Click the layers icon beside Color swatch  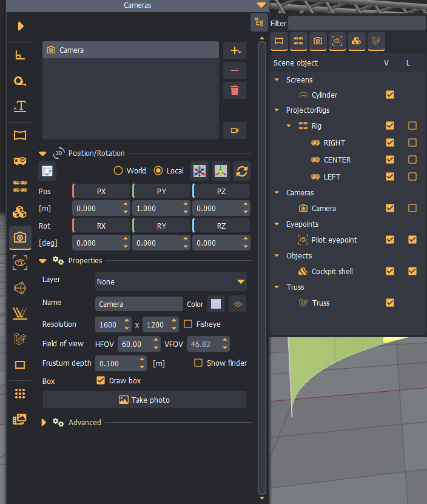pyautogui.click(x=238, y=304)
